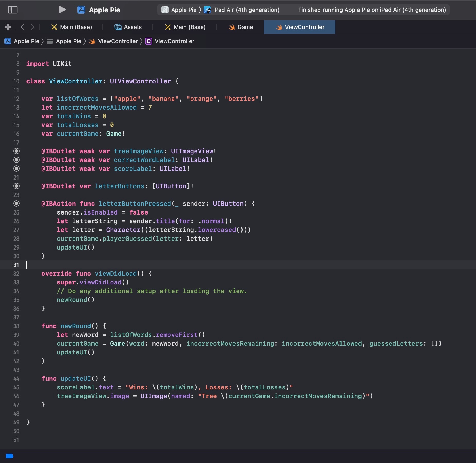Open Apple Pie folder breadcrumb
This screenshot has width=476, height=463.
click(x=64, y=41)
